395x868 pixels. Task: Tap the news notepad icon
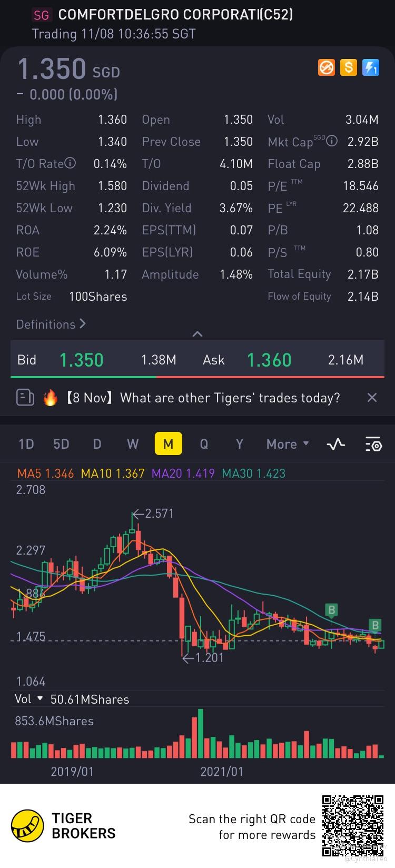25,398
